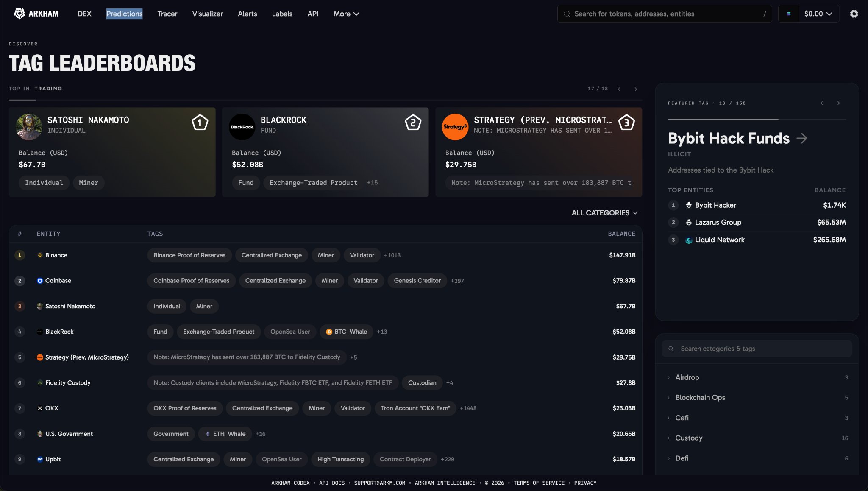Click the Tron Account "OKX Earn" tag
This screenshot has height=491, width=868.
[x=415, y=408]
